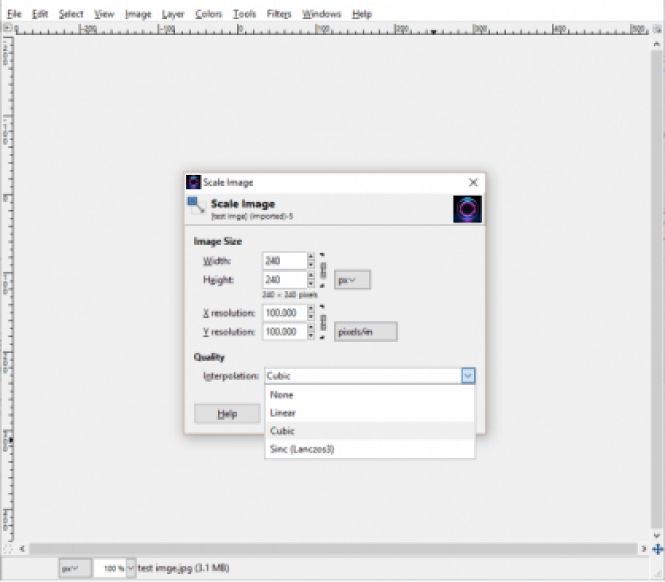Screen dimensions: 665x582
Task: Open the pixels/in resolution unit dropdown
Action: tap(365, 331)
